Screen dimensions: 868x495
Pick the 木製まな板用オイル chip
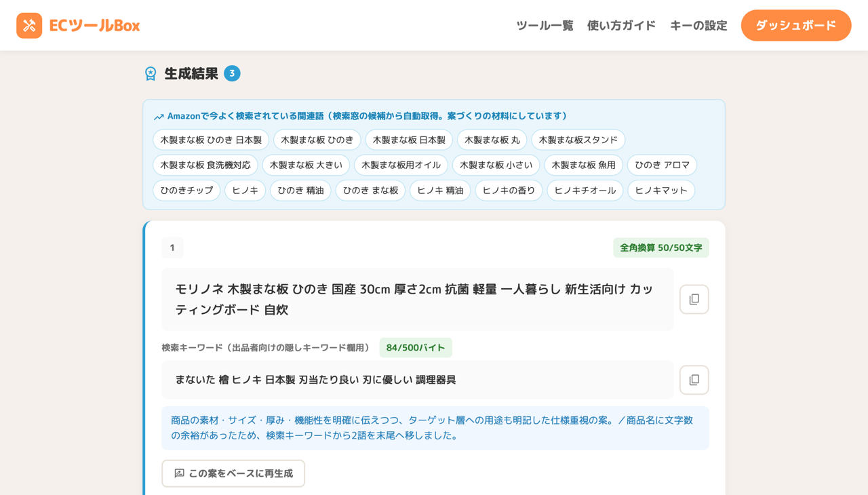pyautogui.click(x=401, y=165)
